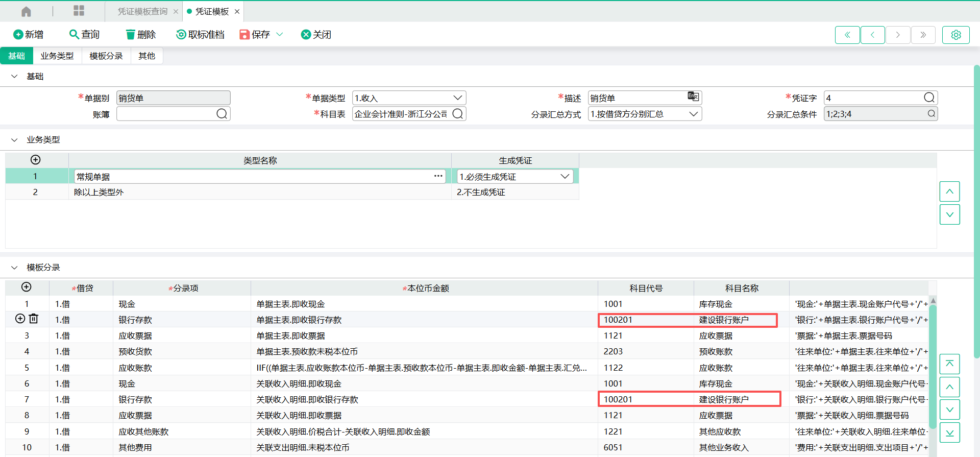Image resolution: width=980 pixels, height=457 pixels.
Task: Select the 其他业务收入 account name cell
Action: click(741, 447)
